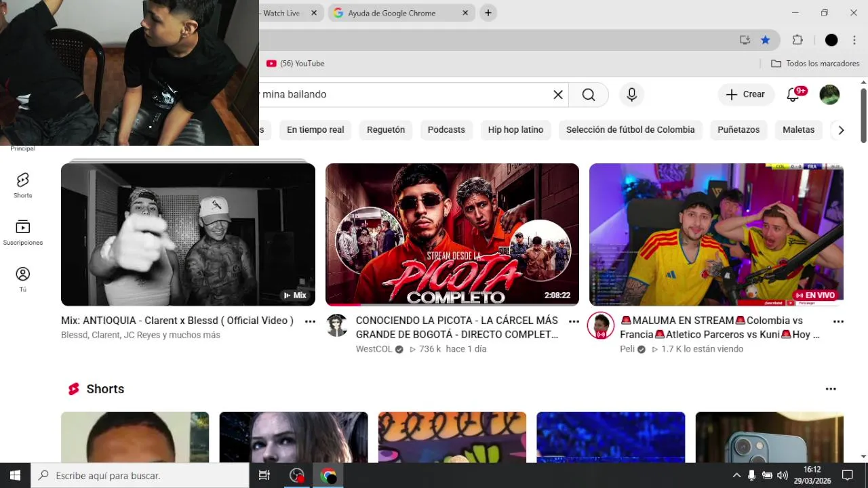Screen dimensions: 868x488
Task: Open Todos los marcadores folder
Action: 815,63
